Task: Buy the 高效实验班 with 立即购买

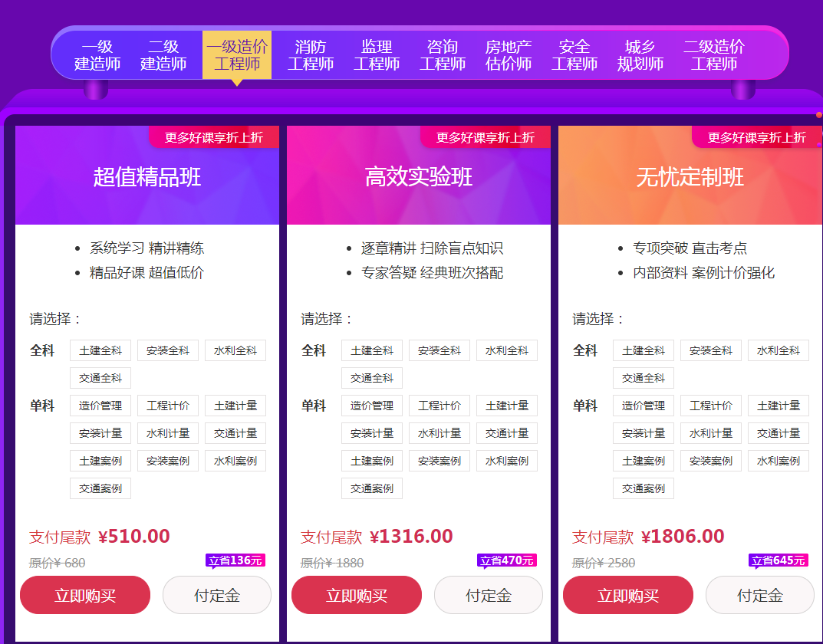Action: coord(357,595)
